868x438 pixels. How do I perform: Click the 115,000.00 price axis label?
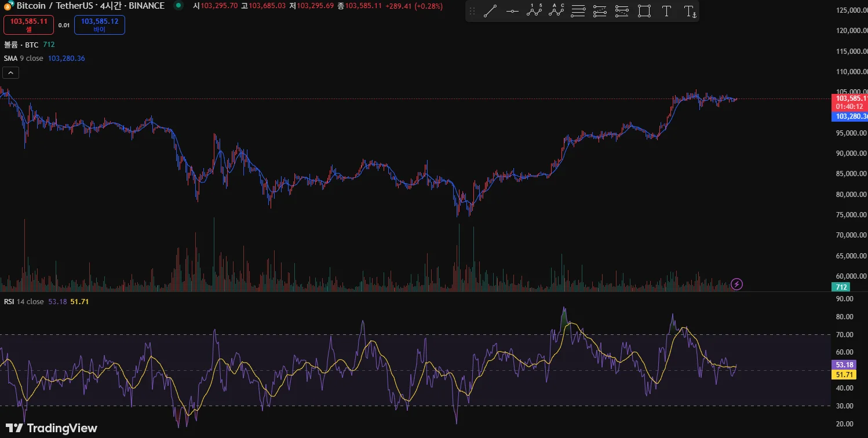coord(852,52)
